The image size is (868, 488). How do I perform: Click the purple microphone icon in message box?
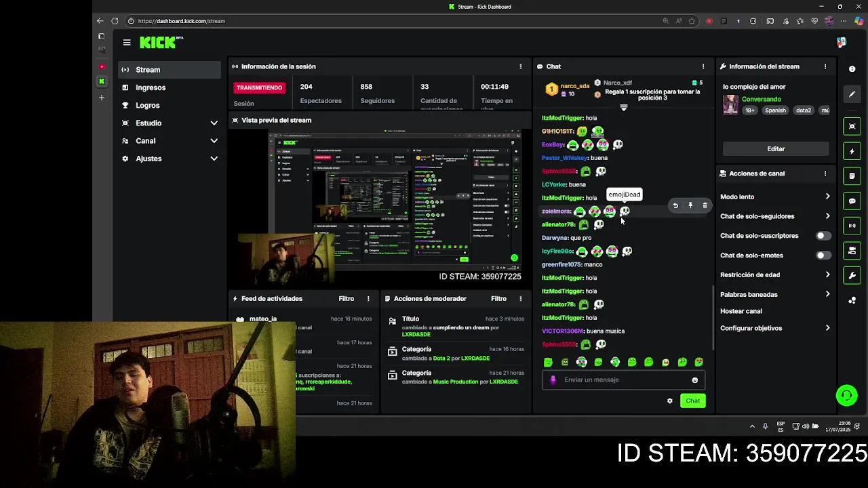tap(553, 380)
